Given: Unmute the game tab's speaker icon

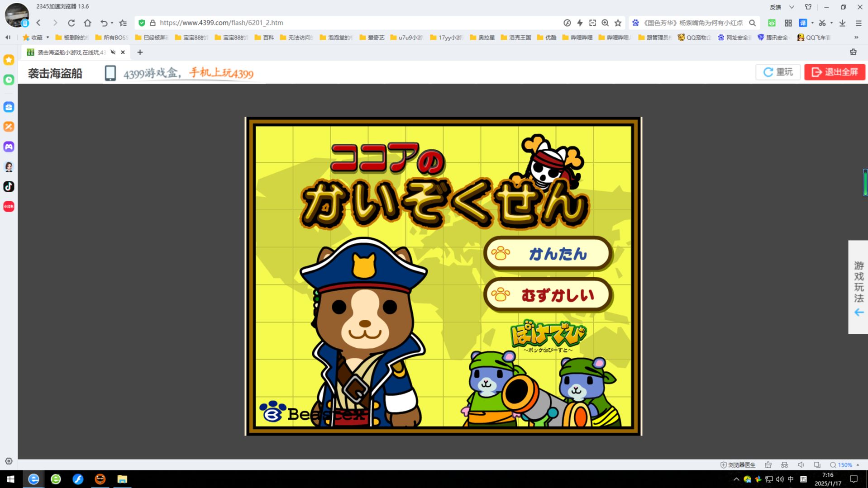Looking at the screenshot, I should click(113, 52).
